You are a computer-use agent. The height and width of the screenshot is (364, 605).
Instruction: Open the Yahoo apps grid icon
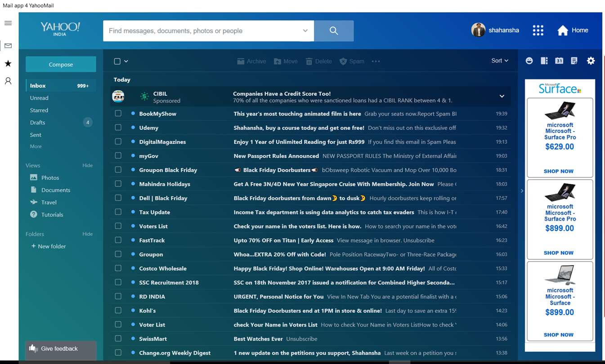pos(538,30)
